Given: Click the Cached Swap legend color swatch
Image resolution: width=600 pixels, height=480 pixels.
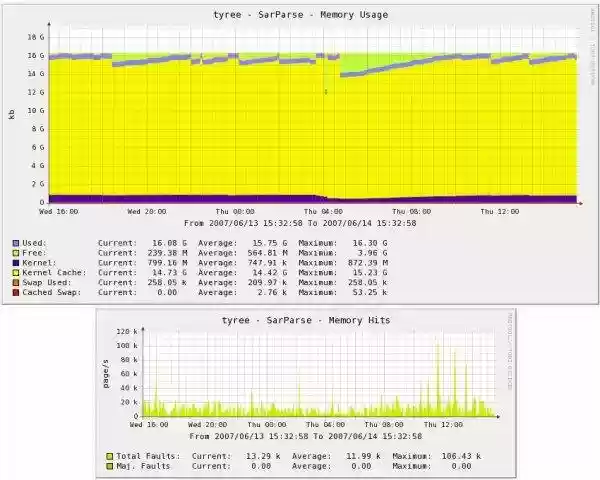Looking at the screenshot, I should [16, 292].
